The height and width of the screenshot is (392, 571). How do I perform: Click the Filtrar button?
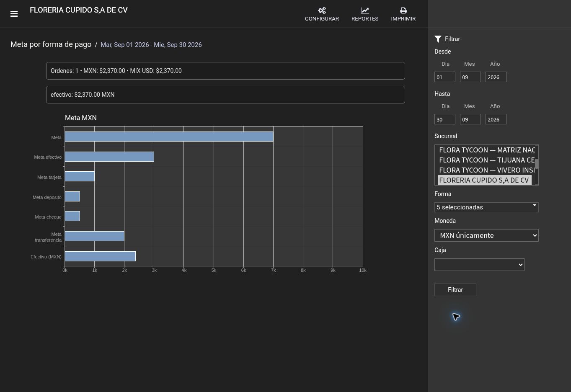click(455, 290)
